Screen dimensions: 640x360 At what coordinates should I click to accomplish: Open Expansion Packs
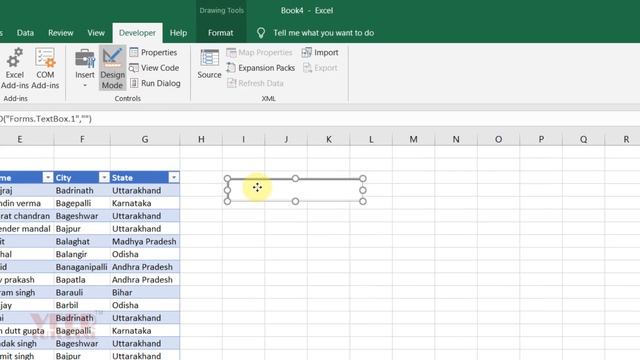[x=260, y=68]
